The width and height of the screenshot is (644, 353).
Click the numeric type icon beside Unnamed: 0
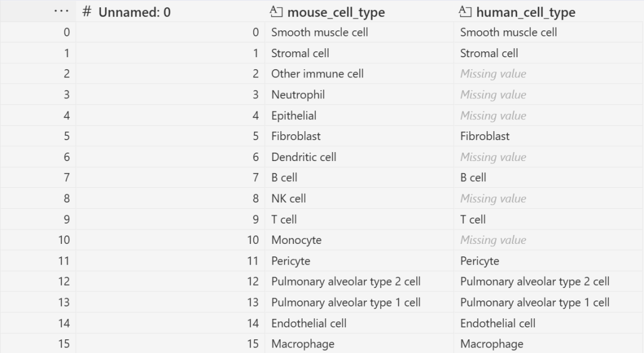(x=87, y=12)
